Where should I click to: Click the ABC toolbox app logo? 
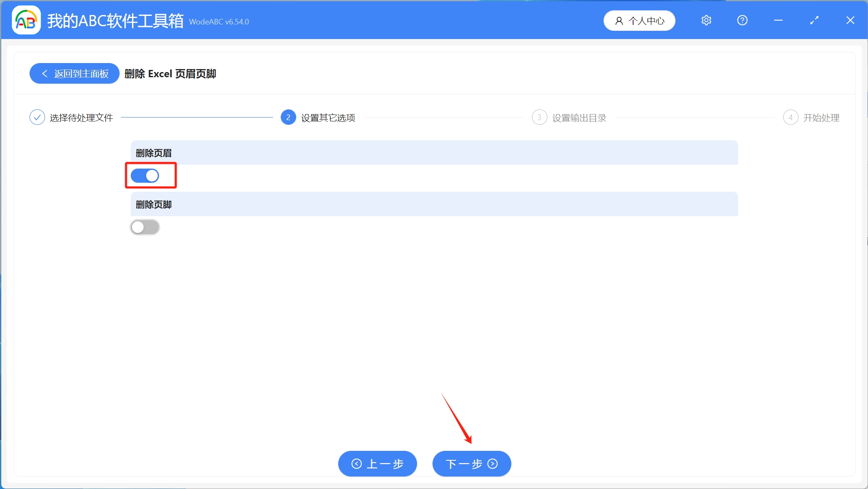point(26,20)
